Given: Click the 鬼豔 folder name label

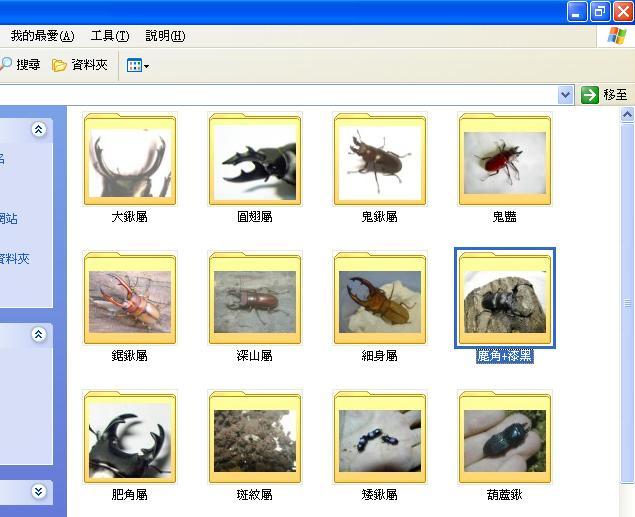Looking at the screenshot, I should 505,217.
